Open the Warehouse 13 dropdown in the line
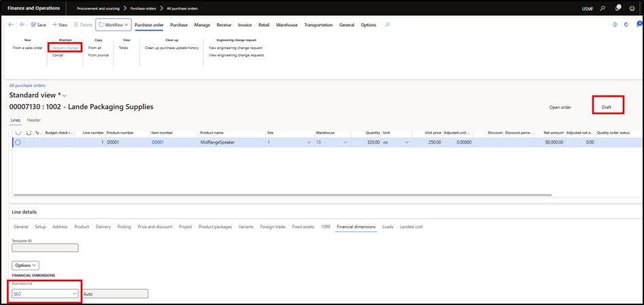This screenshot has height=305, width=644. tap(346, 142)
